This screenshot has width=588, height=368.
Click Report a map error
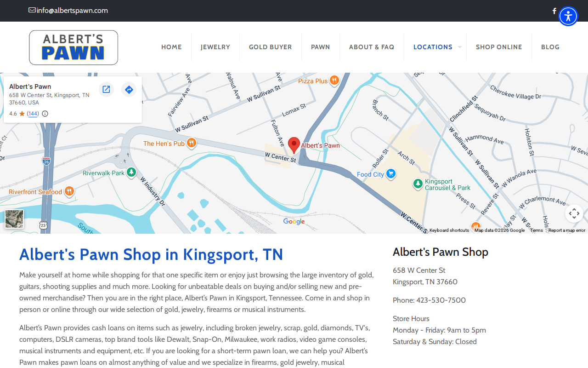coord(567,230)
